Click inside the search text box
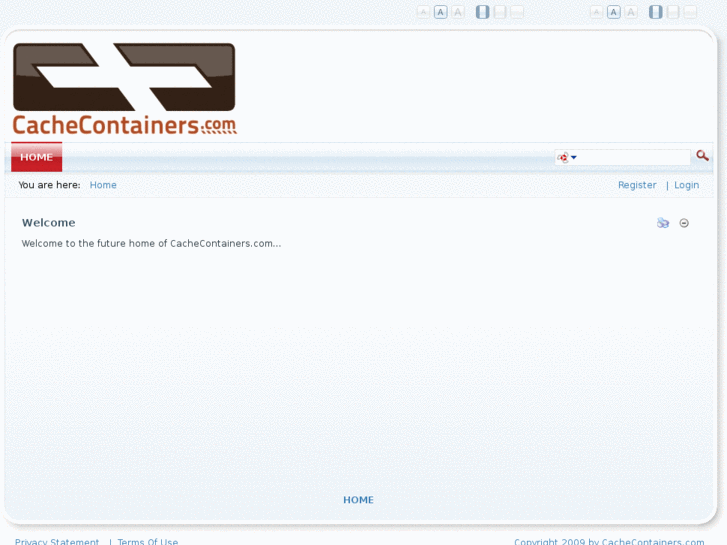Screen dimensions: 727x545 634,157
